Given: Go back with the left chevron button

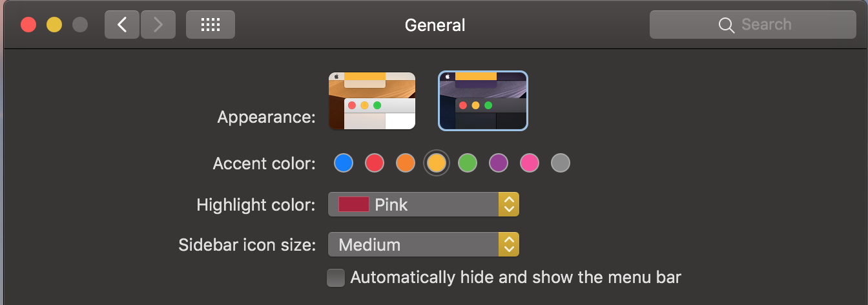Looking at the screenshot, I should [x=122, y=25].
